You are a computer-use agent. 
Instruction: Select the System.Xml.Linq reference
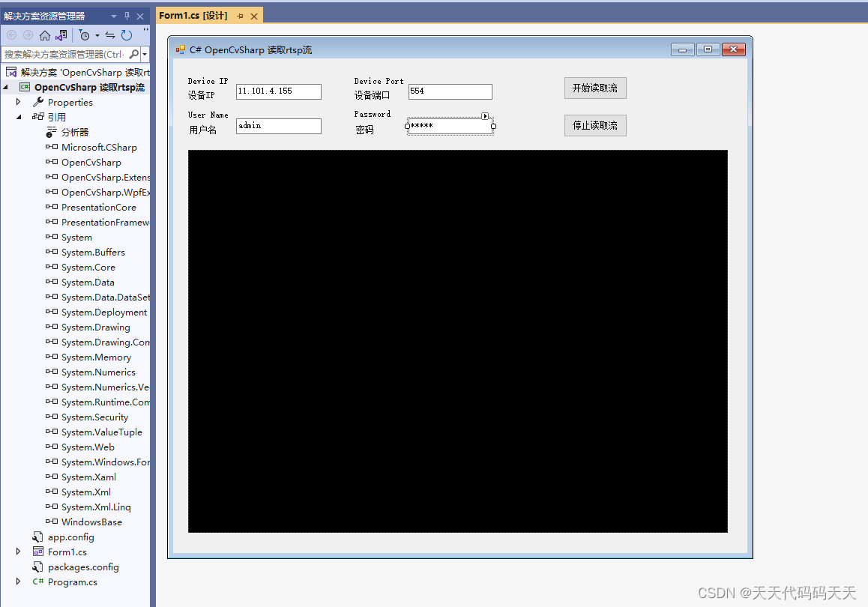coord(97,507)
